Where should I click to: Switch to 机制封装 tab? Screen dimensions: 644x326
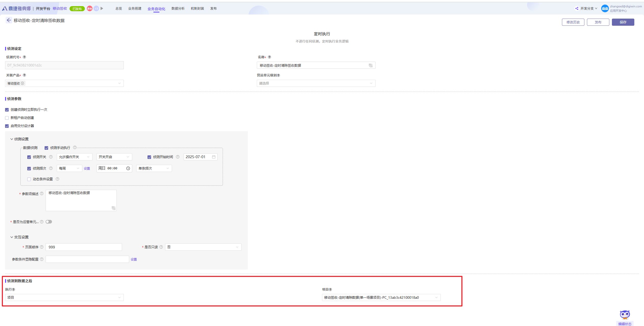pyautogui.click(x=197, y=8)
